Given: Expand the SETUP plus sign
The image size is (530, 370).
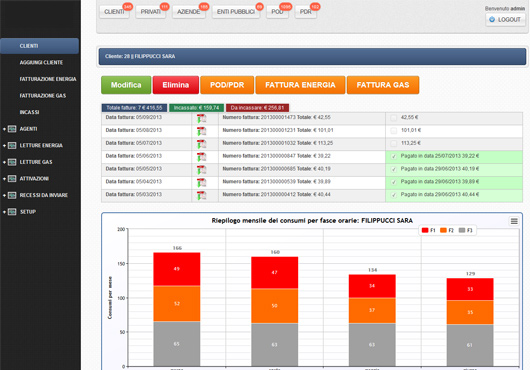Looking at the screenshot, I should pos(4,212).
